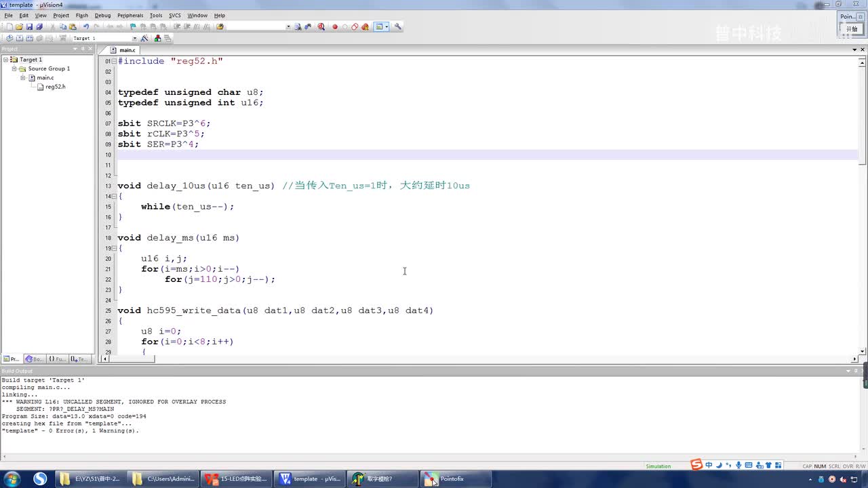Click the Copy toolbar icon
This screenshot has width=868, height=488.
(63, 27)
